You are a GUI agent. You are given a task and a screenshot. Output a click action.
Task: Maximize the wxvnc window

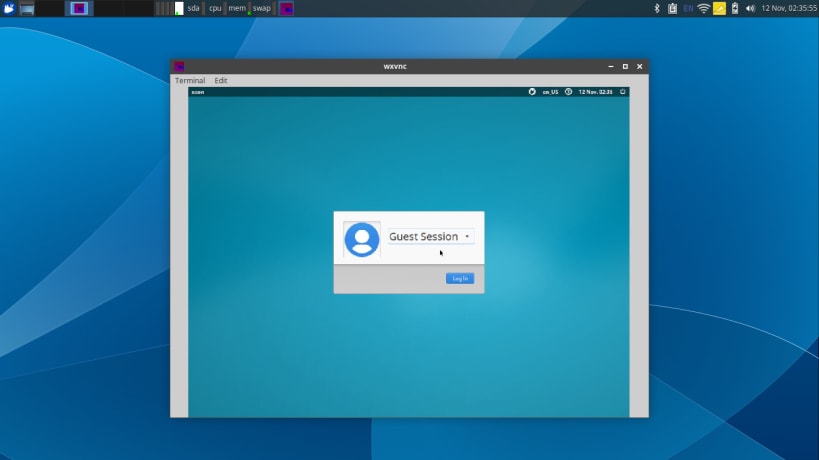625,66
